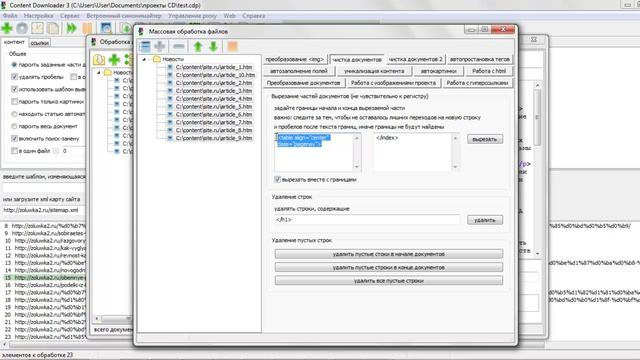Viewport: 640px width, 360px height.
Task: Click gray plus add icon in dialog toolbar
Action: (x=160, y=47)
